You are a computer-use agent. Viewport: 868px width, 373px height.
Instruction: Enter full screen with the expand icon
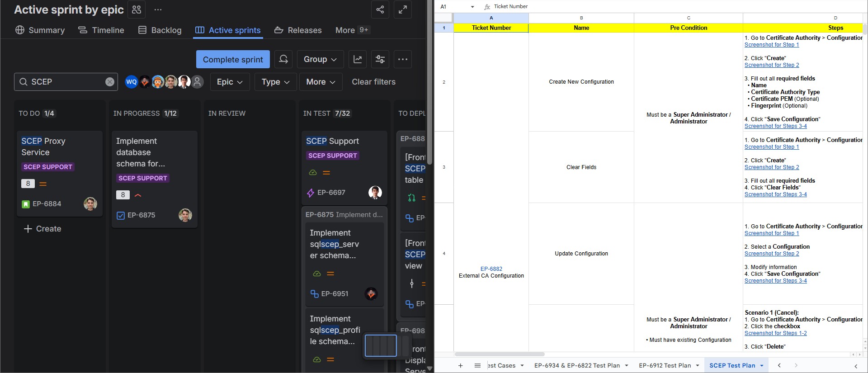click(x=402, y=9)
